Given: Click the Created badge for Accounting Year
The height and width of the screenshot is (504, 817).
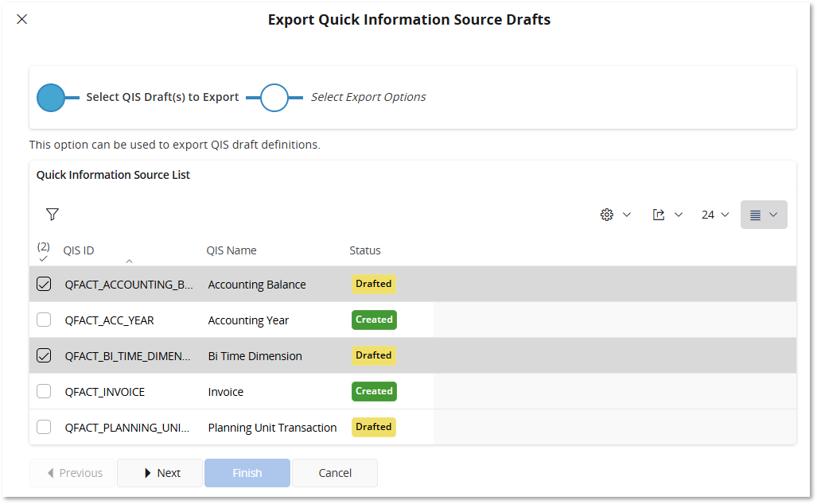Looking at the screenshot, I should 374,320.
